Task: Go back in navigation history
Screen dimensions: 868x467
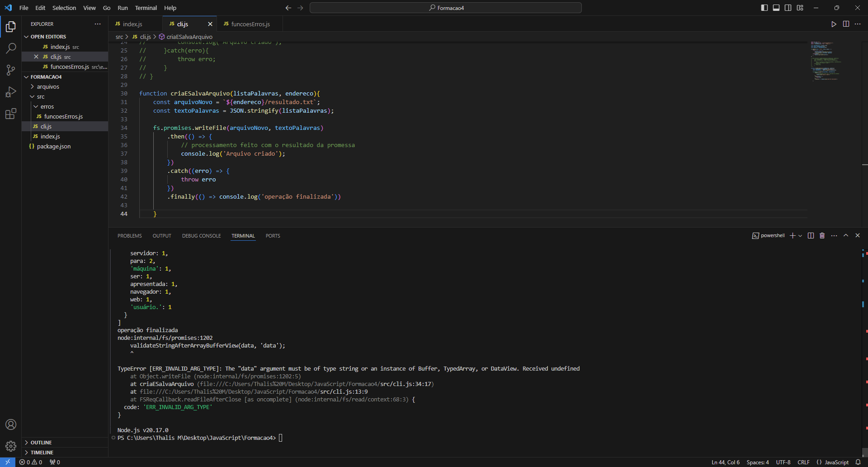Action: (288, 8)
